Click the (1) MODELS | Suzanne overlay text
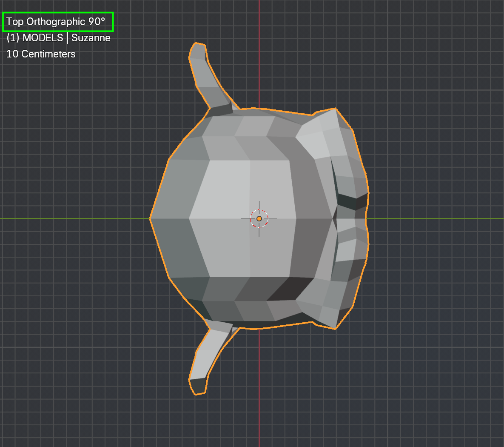 pos(59,38)
